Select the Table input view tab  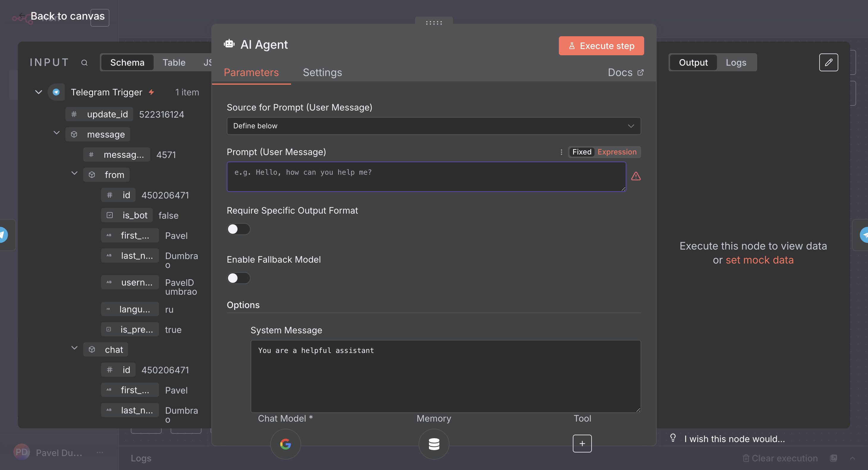tap(174, 63)
